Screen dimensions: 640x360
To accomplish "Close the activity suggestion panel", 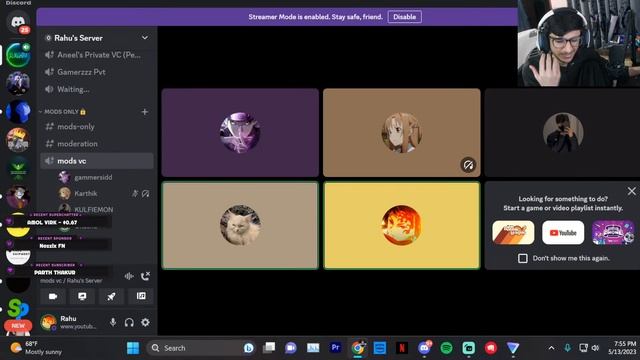I will click(631, 191).
